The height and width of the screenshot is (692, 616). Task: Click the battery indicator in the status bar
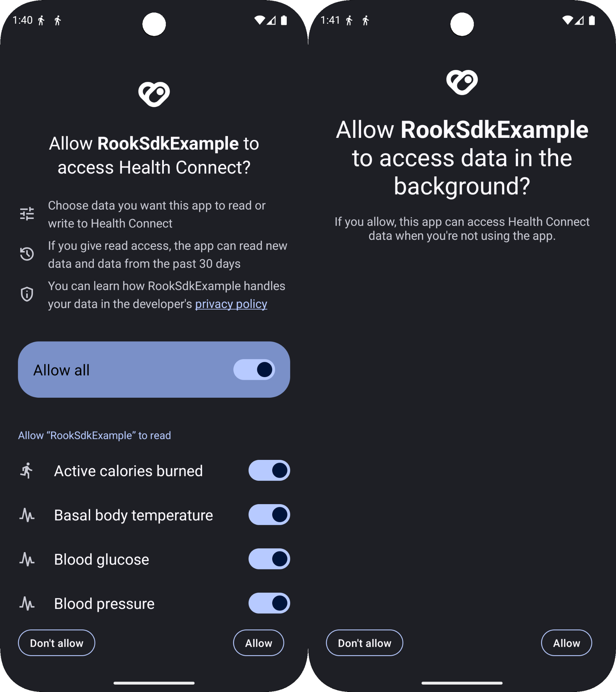coord(285,20)
